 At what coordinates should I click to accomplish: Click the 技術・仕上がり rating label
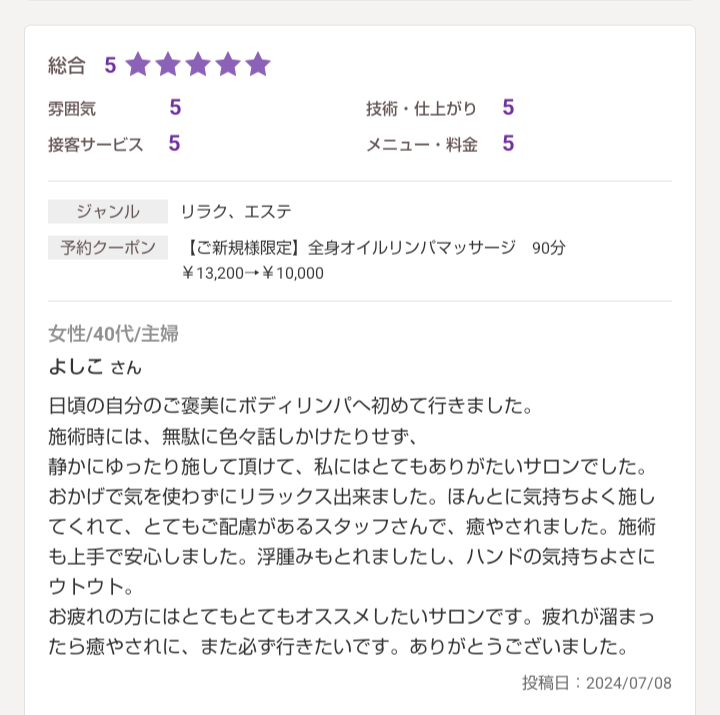[421, 109]
